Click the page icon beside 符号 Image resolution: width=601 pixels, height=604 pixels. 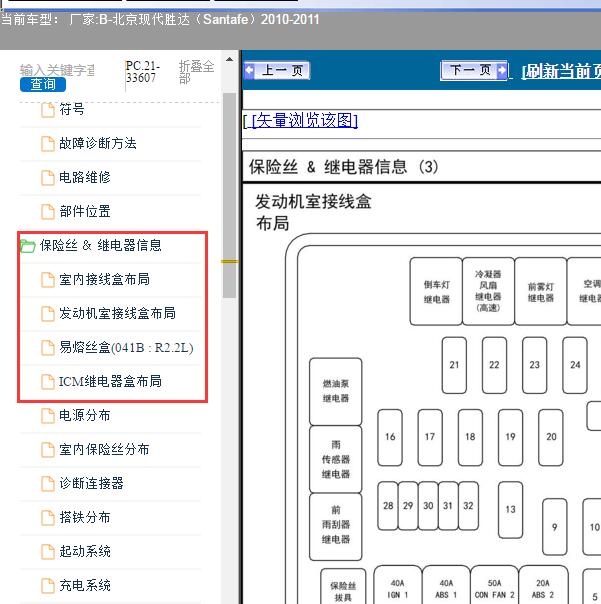click(x=47, y=110)
